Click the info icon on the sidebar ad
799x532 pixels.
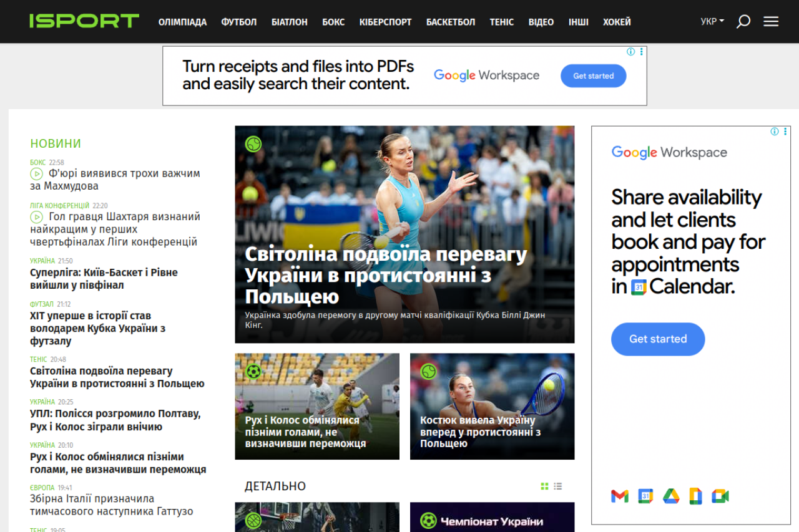(775, 132)
